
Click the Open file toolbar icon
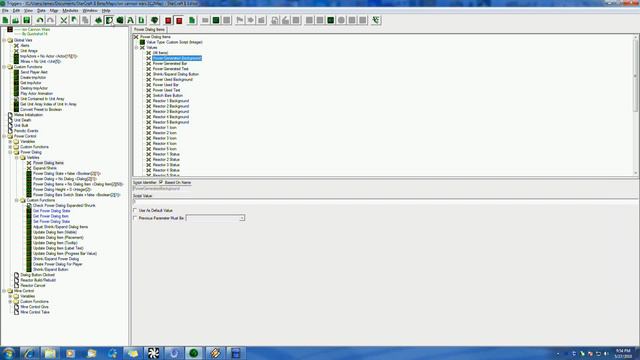tap(16, 20)
